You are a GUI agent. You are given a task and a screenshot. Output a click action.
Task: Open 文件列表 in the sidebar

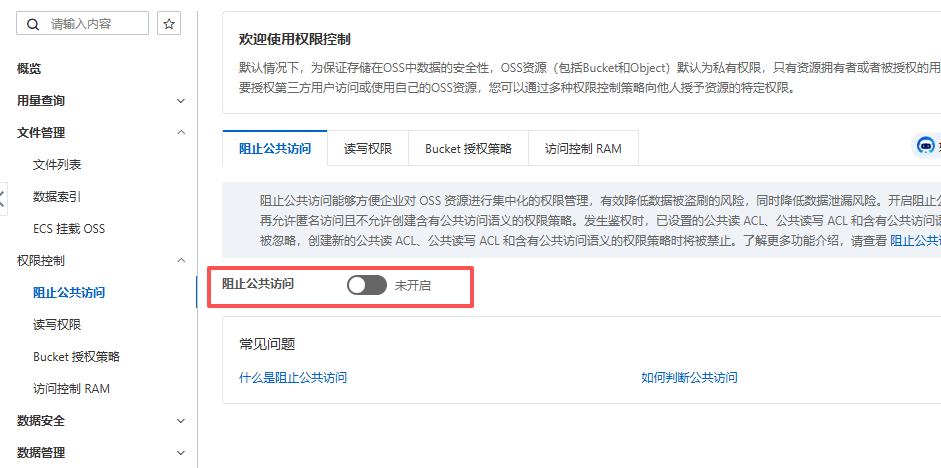click(57, 165)
